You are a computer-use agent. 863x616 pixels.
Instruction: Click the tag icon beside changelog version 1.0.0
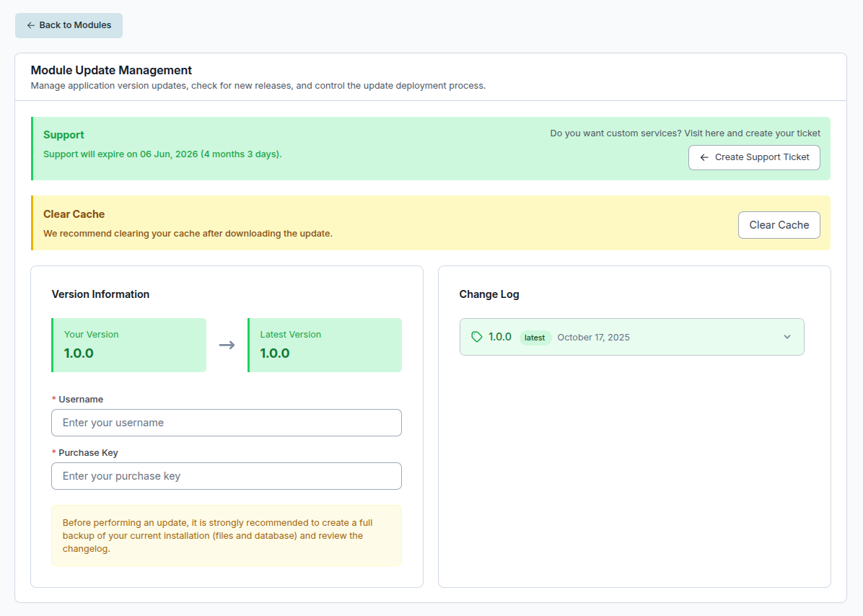pos(476,337)
